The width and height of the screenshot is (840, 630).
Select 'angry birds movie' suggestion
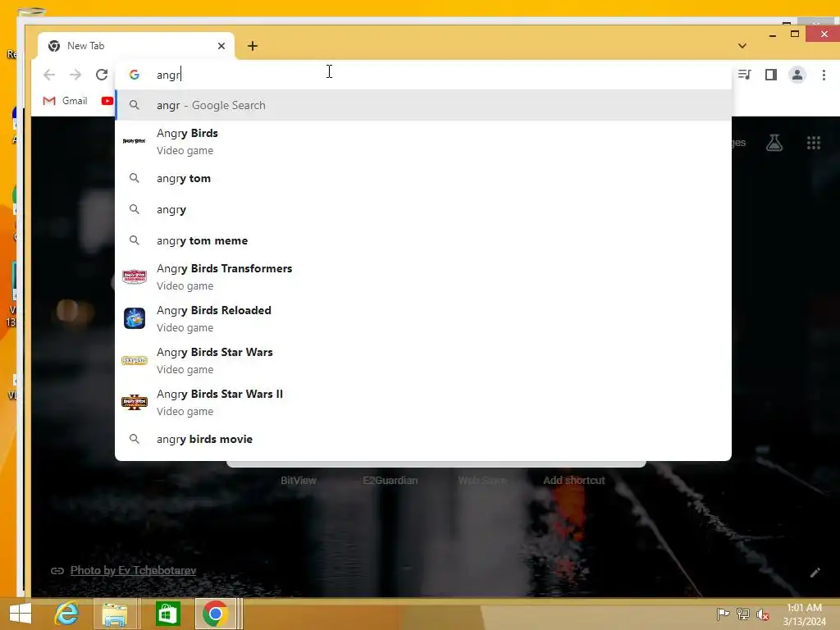pyautogui.click(x=423, y=440)
